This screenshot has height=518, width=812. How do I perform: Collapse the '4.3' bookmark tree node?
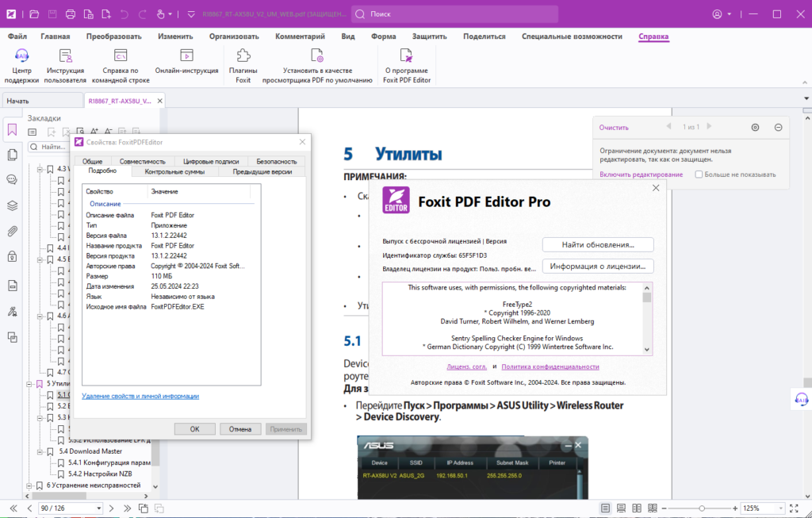40,169
